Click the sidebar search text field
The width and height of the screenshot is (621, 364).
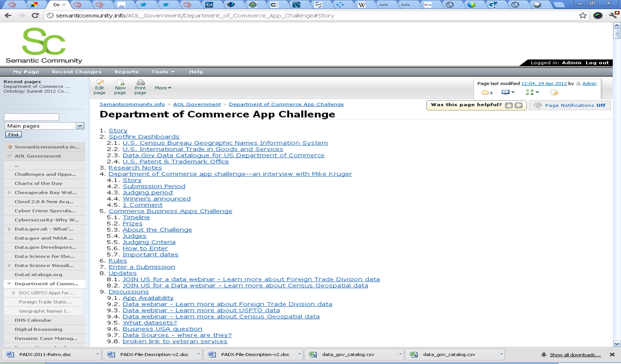pos(32,117)
